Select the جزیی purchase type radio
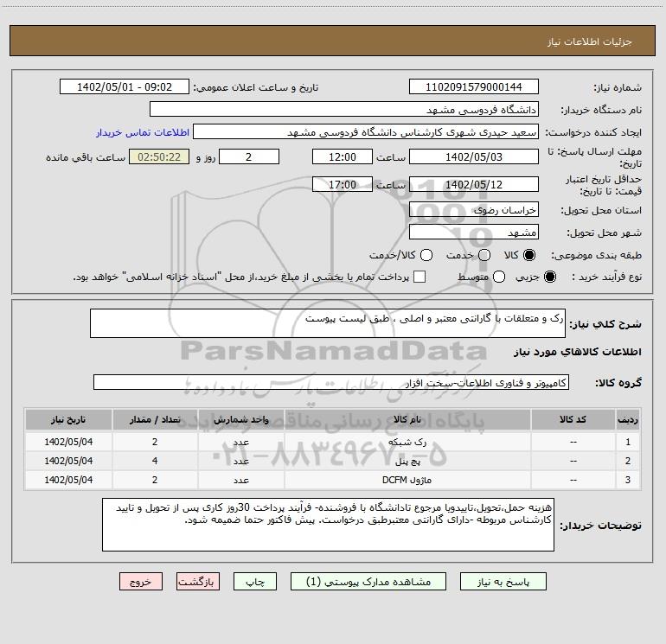 (549, 277)
